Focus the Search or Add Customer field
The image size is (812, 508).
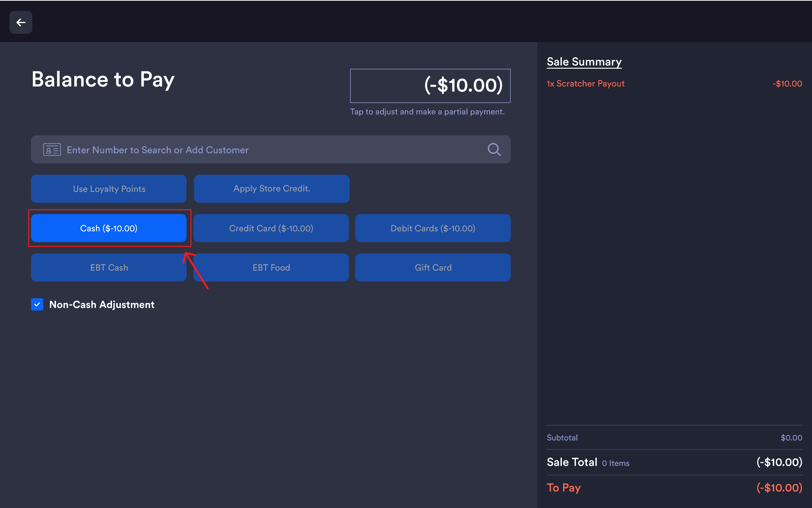point(271,149)
